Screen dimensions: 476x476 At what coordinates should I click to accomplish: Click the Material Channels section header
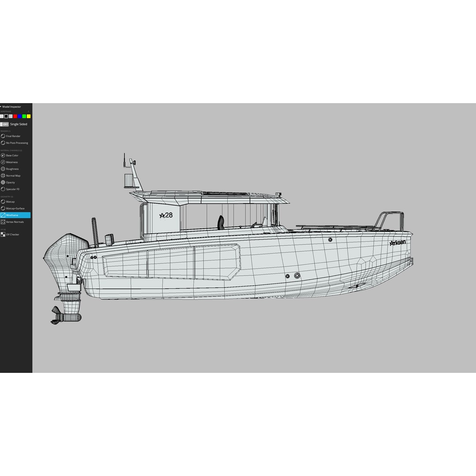(11, 151)
